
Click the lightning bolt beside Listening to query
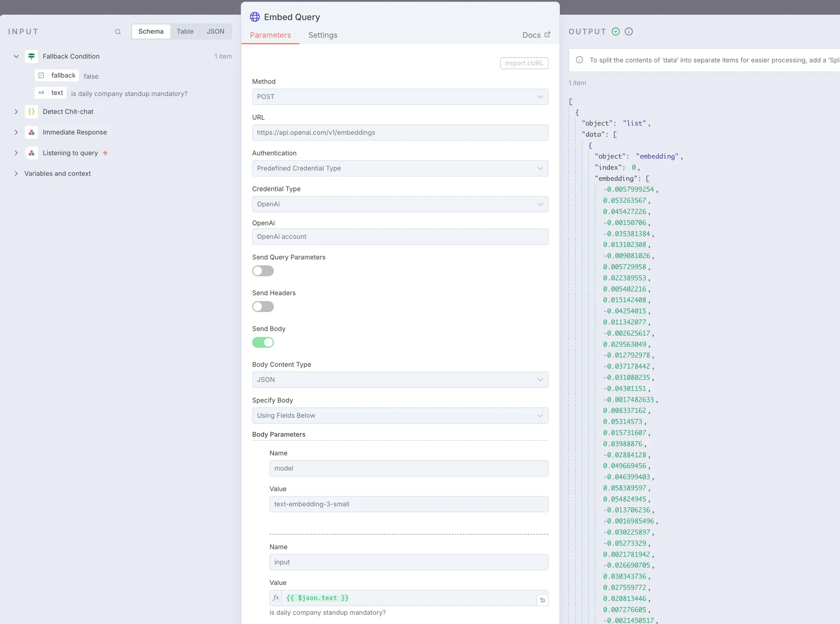pyautogui.click(x=105, y=153)
